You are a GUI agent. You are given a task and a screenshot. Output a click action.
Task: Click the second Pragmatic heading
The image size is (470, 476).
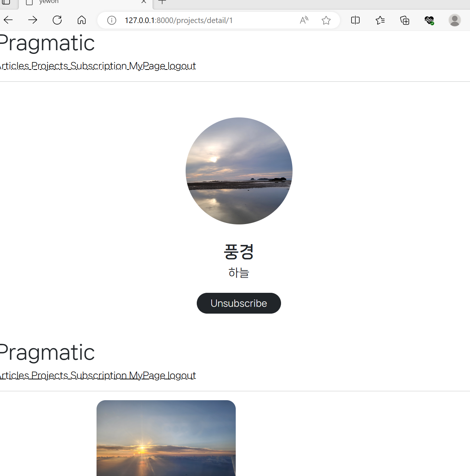click(x=47, y=353)
